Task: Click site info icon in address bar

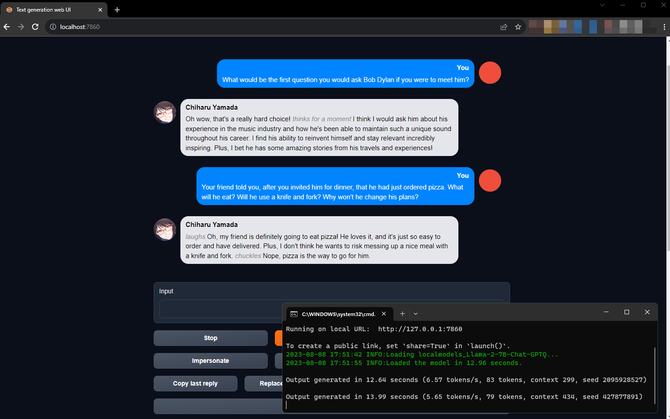Action: 53,27
